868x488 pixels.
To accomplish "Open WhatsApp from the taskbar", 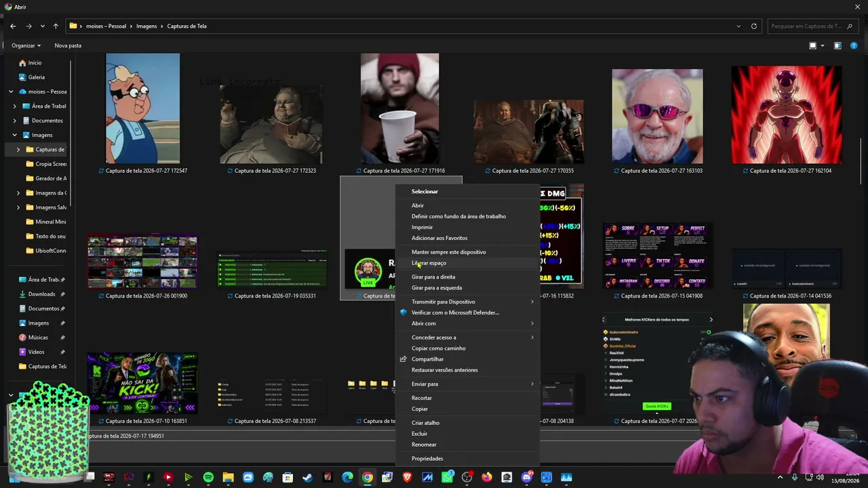I will 447,477.
